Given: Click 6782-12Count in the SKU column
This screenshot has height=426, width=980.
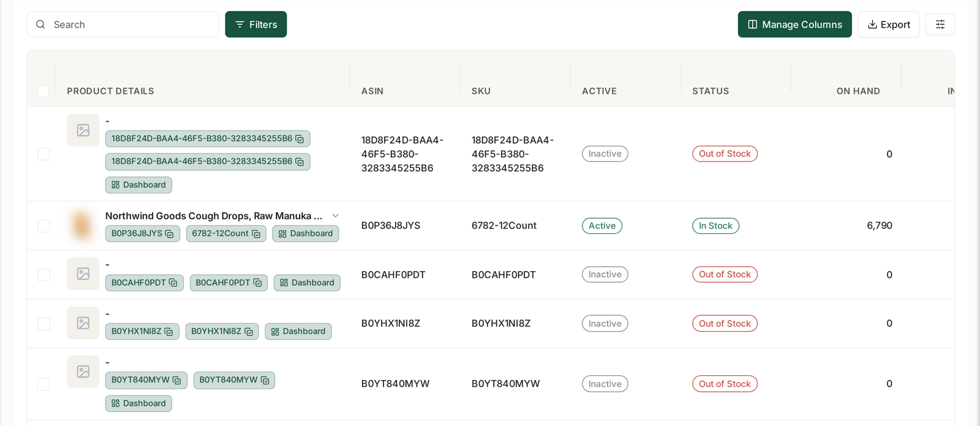Looking at the screenshot, I should pos(504,226).
